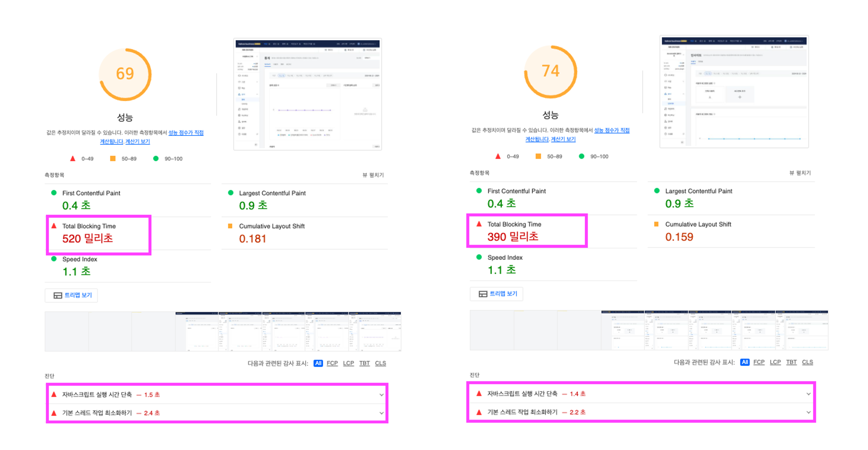Viewport: 868px width, 450px height.
Task: Filter audits by LCP in score-69 report
Action: tap(348, 363)
